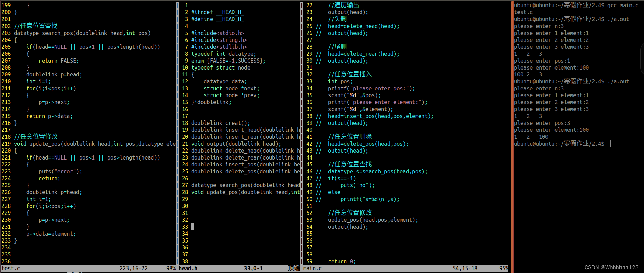
Task: Click '#define __HEAD_H_' line in head.h
Action: coord(218,19)
